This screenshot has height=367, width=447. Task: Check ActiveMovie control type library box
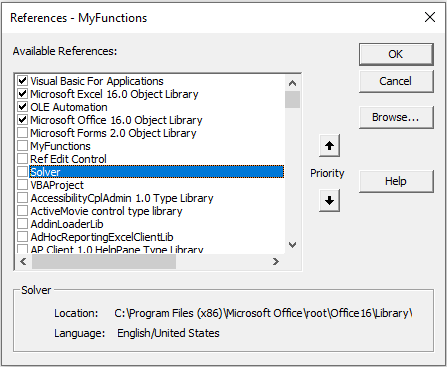tap(22, 211)
